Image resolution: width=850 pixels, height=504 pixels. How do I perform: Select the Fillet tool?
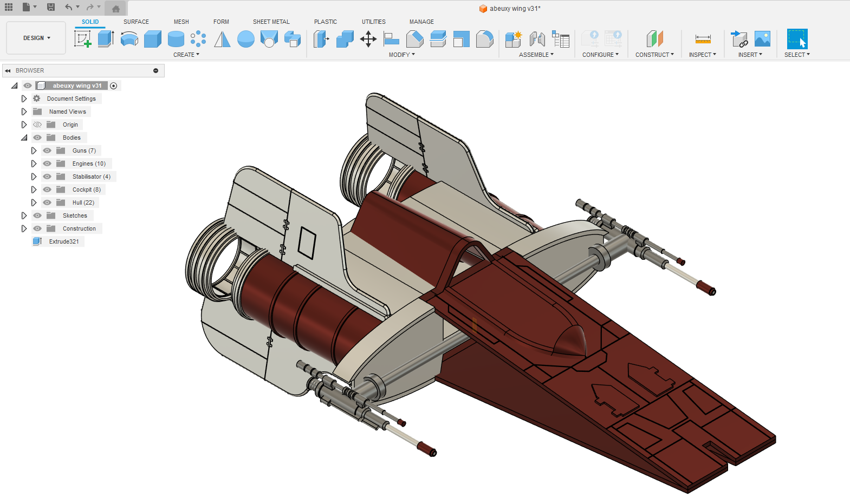485,39
